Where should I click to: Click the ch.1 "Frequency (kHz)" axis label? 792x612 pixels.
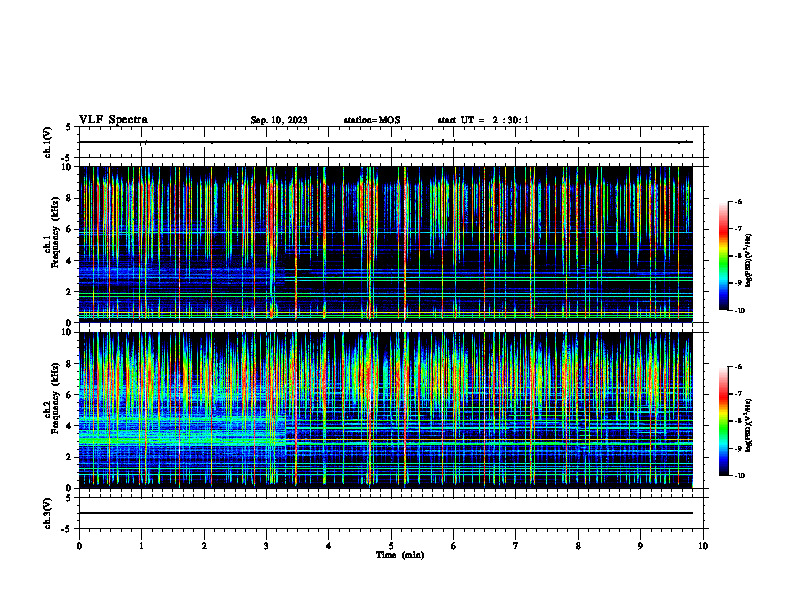[55, 232]
